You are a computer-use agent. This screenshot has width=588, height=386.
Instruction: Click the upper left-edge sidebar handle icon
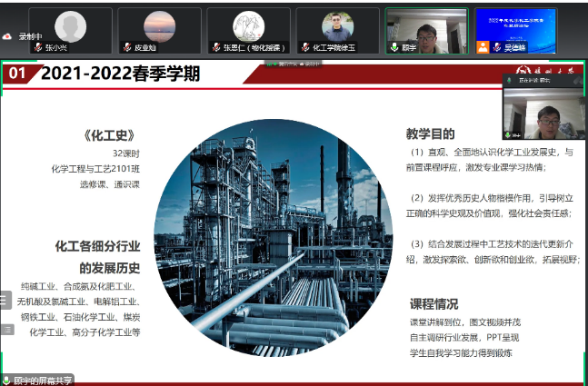coord(5,300)
